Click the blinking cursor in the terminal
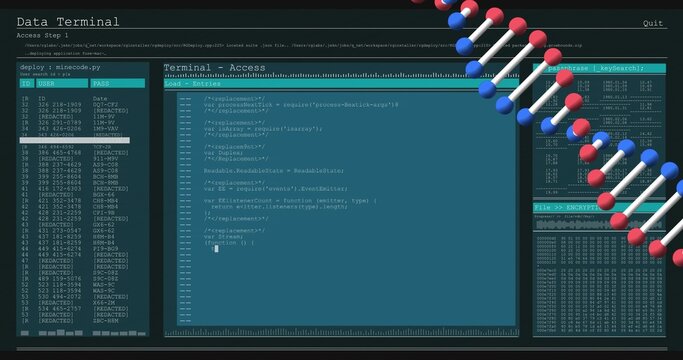Image resolution: width=683 pixels, height=360 pixels. [216, 248]
